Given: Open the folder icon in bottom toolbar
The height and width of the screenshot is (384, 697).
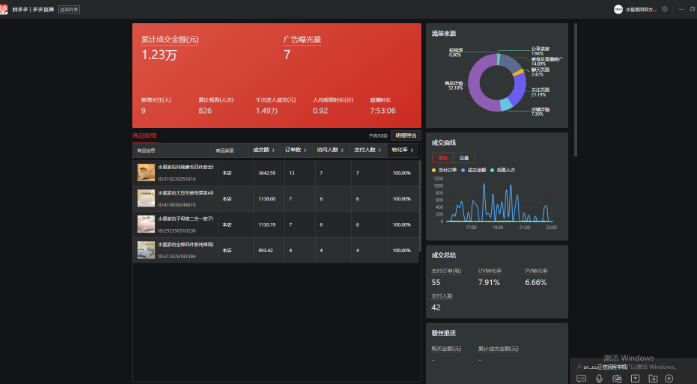Looking at the screenshot, I should click(653, 378).
